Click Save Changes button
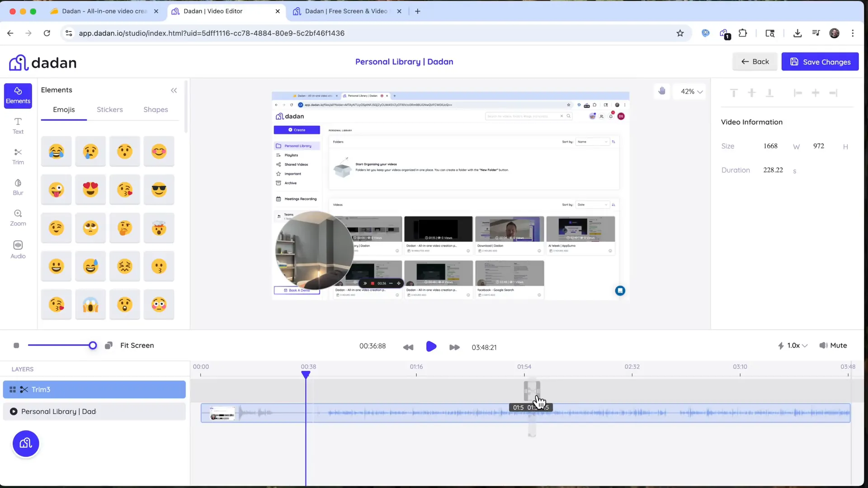The width and height of the screenshot is (868, 488). (x=820, y=62)
